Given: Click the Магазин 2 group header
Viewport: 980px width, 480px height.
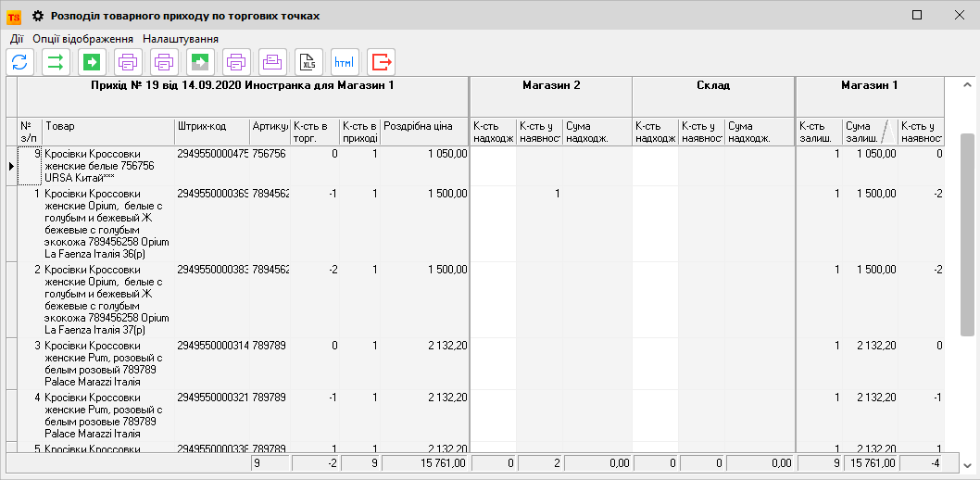Looking at the screenshot, I should [x=551, y=85].
